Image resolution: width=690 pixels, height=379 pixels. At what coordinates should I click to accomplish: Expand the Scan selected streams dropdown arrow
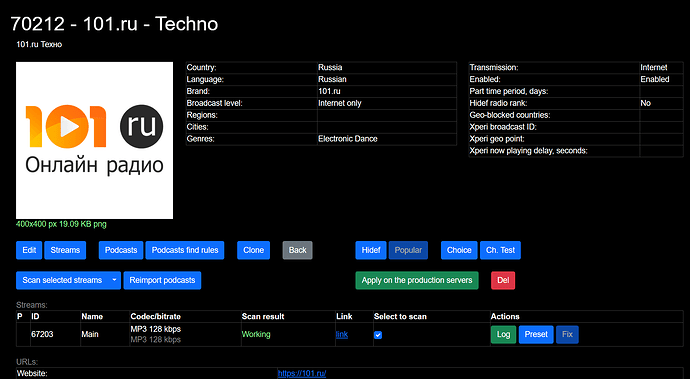coord(114,280)
